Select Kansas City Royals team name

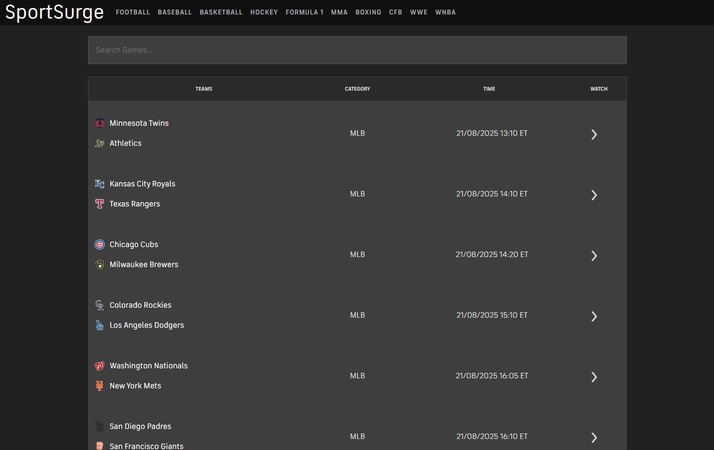coord(142,184)
